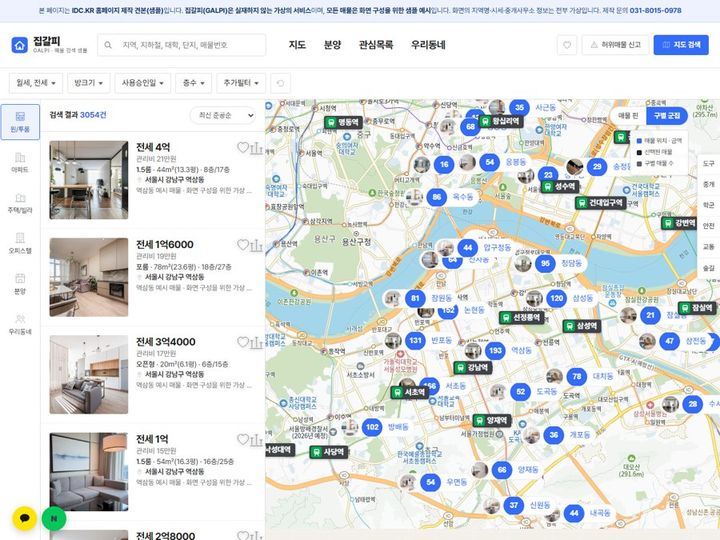
Task: Select the 우리동네 sidebar tab
Action: [x=20, y=325]
